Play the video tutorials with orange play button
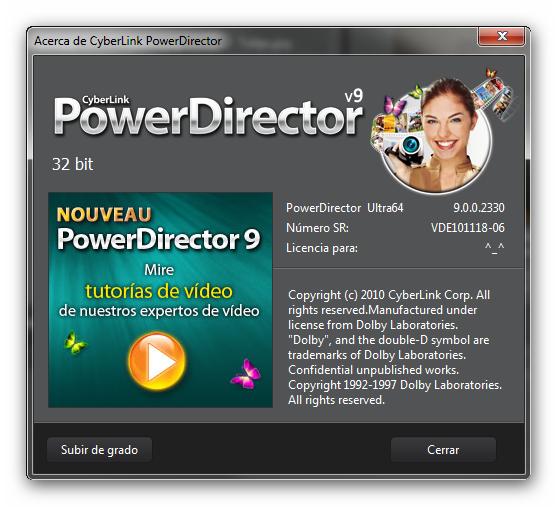This screenshot has height=507, width=558. pos(157,361)
